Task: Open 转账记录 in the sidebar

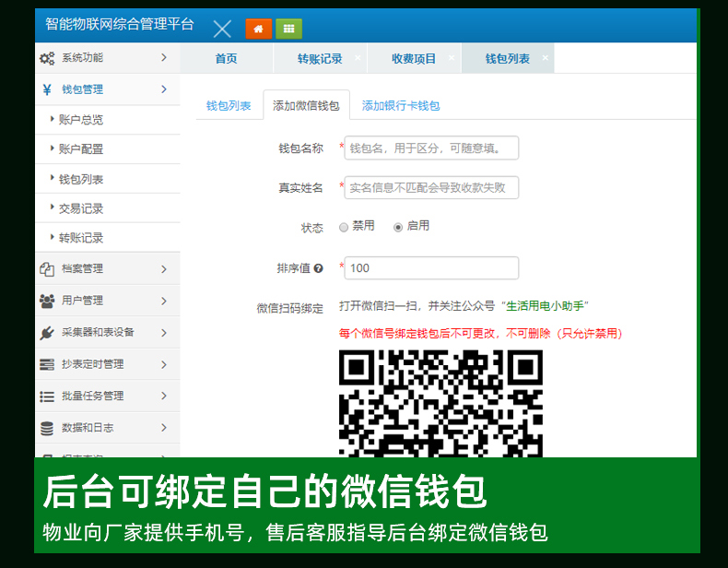Action: (x=108, y=238)
